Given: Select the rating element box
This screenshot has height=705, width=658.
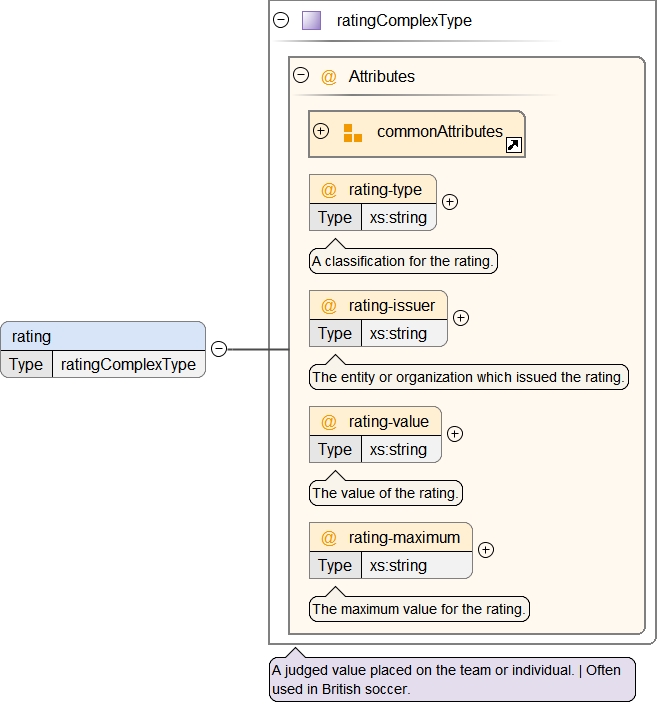Looking at the screenshot, I should (102, 337).
